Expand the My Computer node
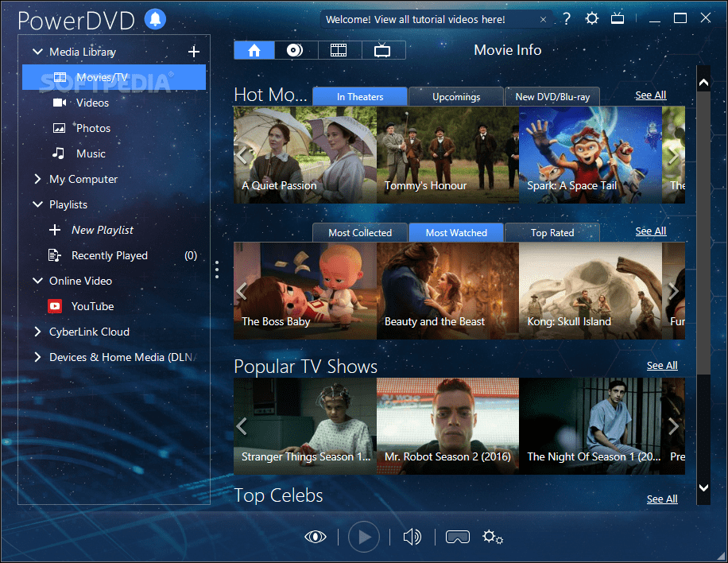The height and width of the screenshot is (563, 728). pos(37,179)
